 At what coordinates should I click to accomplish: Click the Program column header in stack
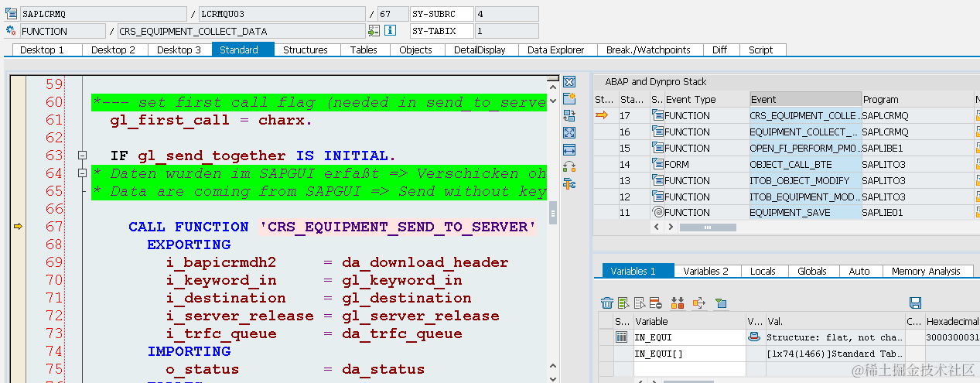(917, 99)
